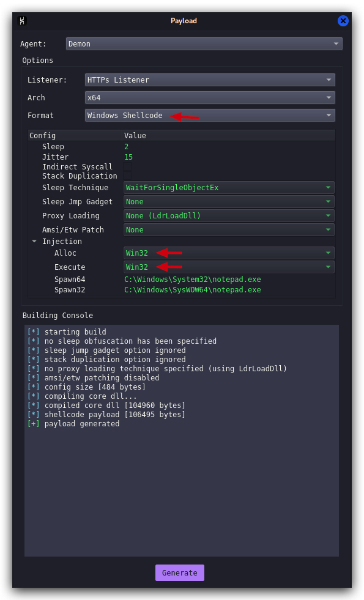Select the Sleep value 2

point(126,147)
